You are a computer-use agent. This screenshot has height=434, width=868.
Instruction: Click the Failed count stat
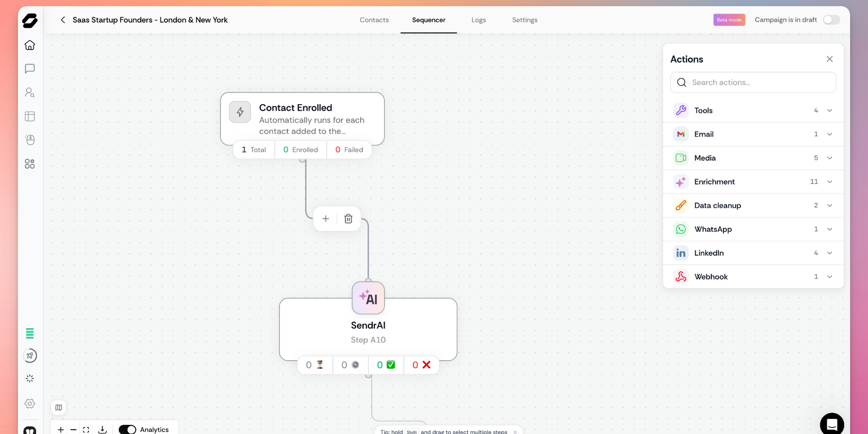(349, 150)
